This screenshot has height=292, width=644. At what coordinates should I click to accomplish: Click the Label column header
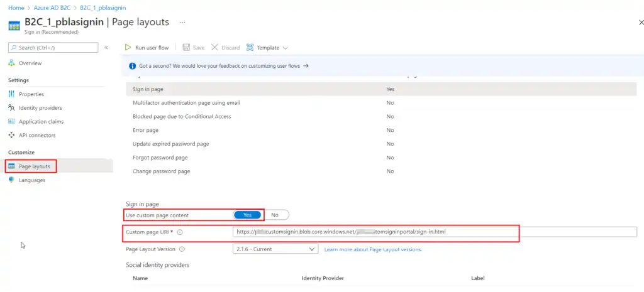pos(478,278)
